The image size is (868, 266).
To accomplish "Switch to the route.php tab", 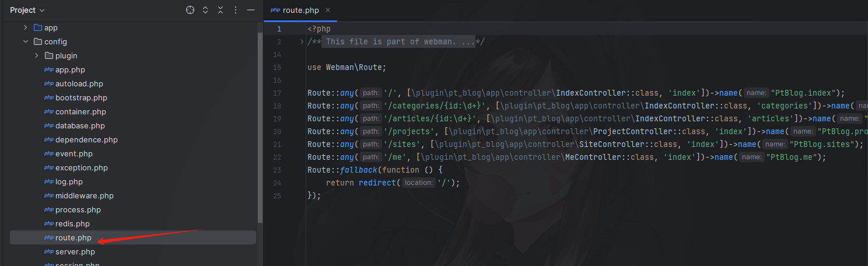I will coord(296,10).
